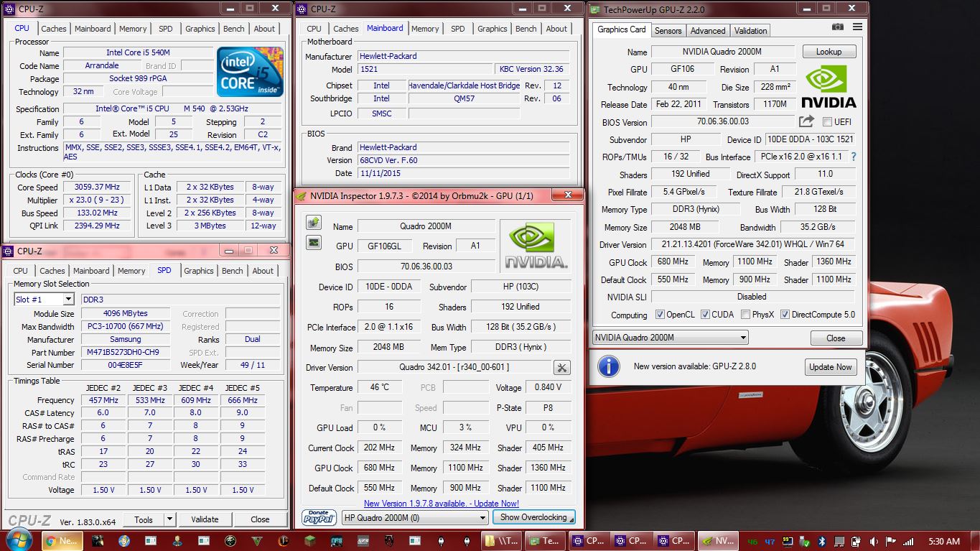Screen dimensions: 980x551
Task: Open the sensor monitoring graph icon
Action: pyautogui.click(x=314, y=243)
